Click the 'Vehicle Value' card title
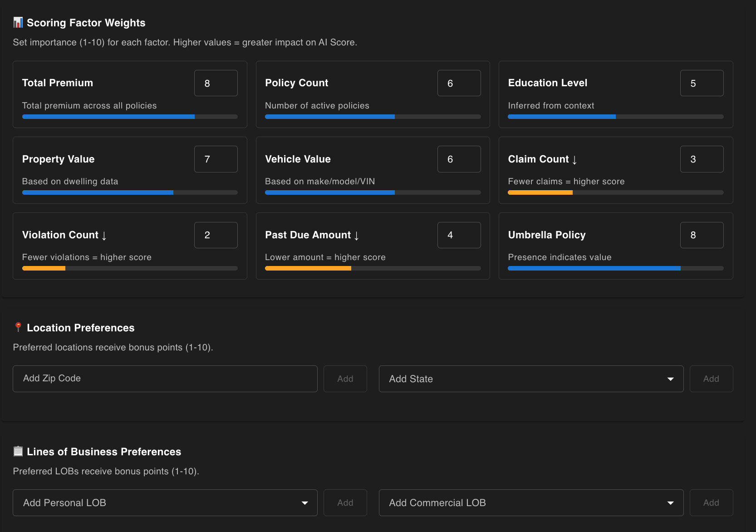Image resolution: width=756 pixels, height=532 pixels. [x=298, y=159]
